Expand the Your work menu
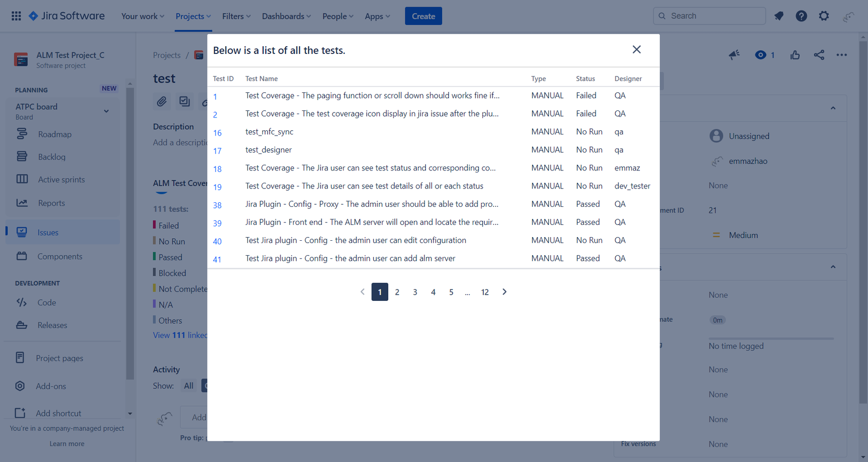Viewport: 868px width, 462px height. point(142,16)
